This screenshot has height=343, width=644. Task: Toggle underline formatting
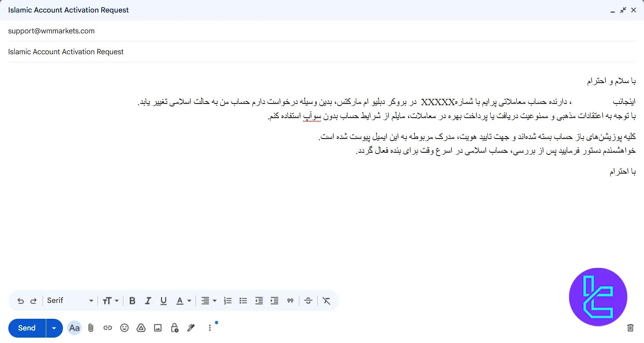pyautogui.click(x=163, y=300)
